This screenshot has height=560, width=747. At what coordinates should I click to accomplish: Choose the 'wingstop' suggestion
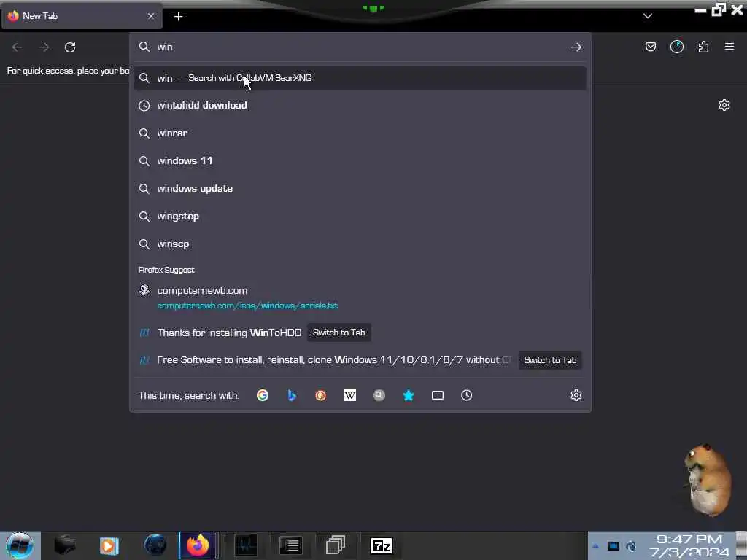[360, 216]
